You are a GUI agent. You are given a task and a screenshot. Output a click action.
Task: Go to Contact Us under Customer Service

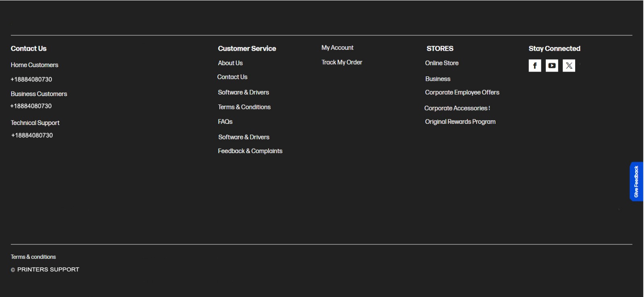click(232, 77)
